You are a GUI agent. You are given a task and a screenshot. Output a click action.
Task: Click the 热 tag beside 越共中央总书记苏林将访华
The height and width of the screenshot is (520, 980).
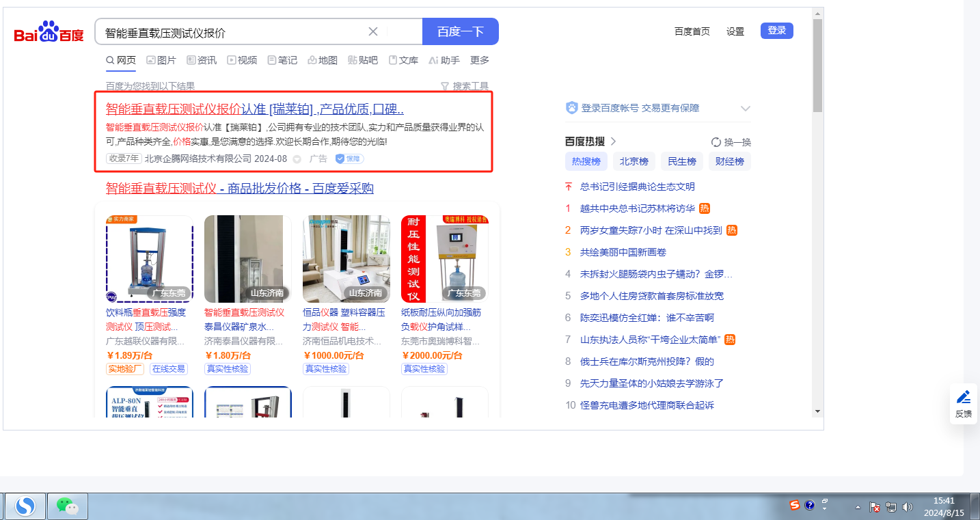705,208
